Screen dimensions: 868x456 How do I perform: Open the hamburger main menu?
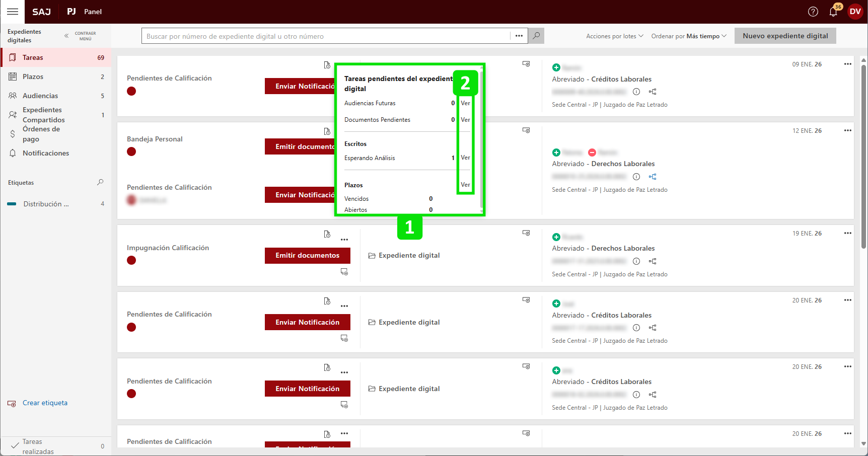click(x=13, y=12)
